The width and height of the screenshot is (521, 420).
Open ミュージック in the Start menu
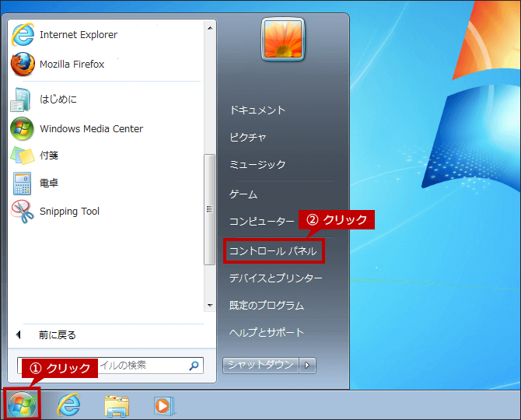257,164
